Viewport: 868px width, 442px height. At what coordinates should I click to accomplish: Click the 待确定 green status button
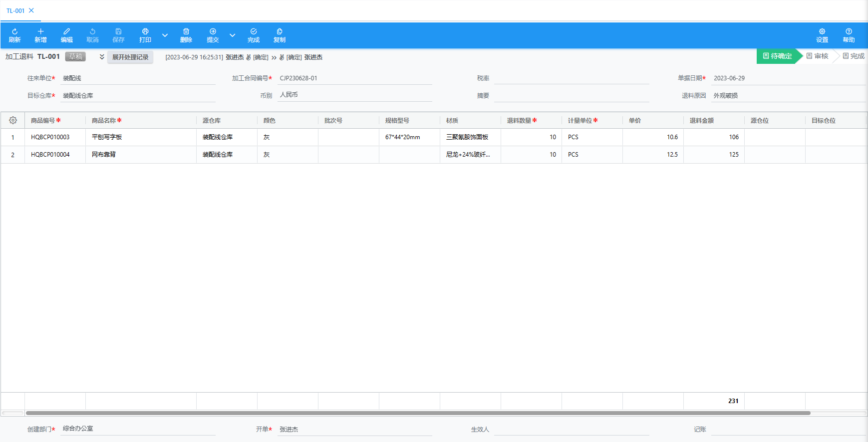[777, 56]
